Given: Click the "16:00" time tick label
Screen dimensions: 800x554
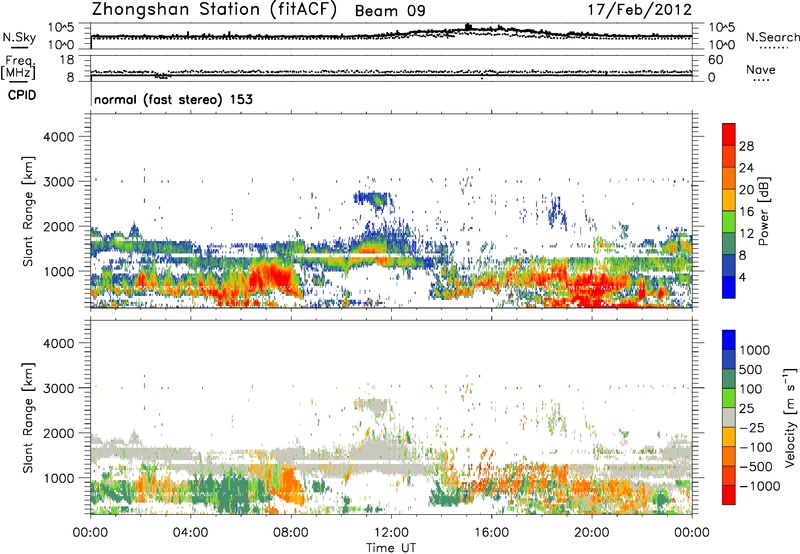Looking at the screenshot, I should 491,533.
